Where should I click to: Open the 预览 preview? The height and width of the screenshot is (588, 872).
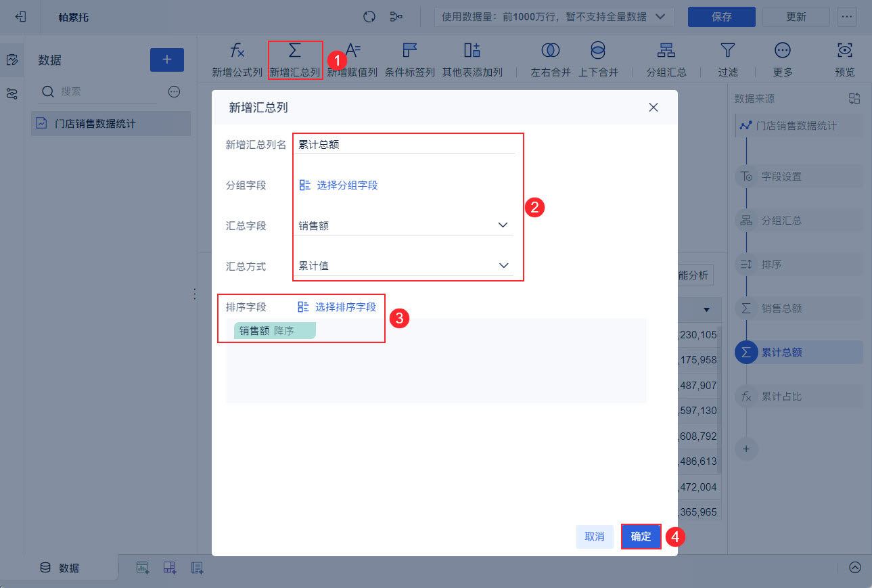tap(845, 60)
